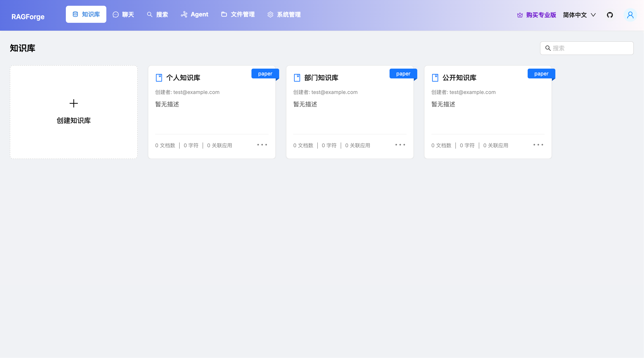The width and height of the screenshot is (644, 358).
Task: Click the paper tag on 公开知识库
Action: pyautogui.click(x=541, y=74)
